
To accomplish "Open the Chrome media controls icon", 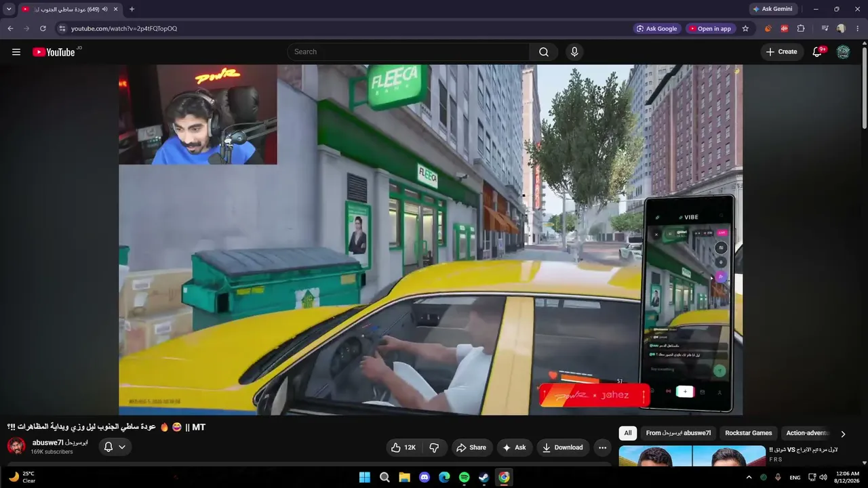I will tap(825, 28).
